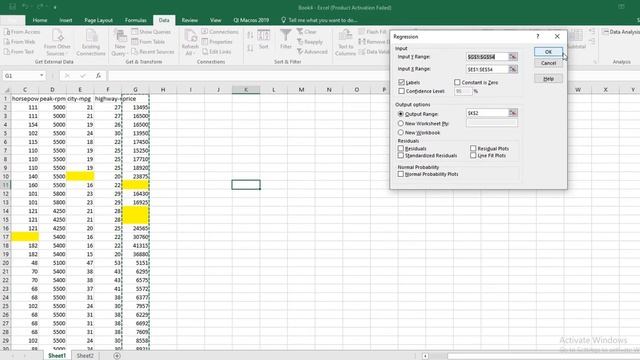Click the New Sheet plus icon
This screenshot has width=640, height=360.
(x=117, y=356)
